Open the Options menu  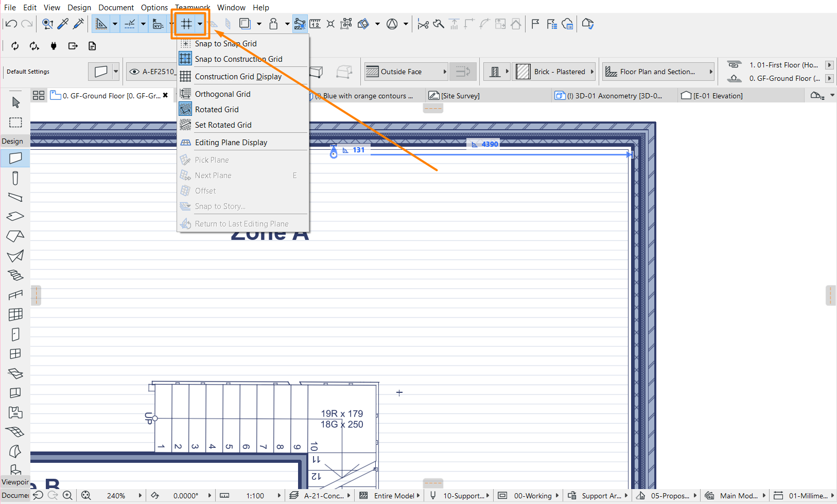point(154,7)
